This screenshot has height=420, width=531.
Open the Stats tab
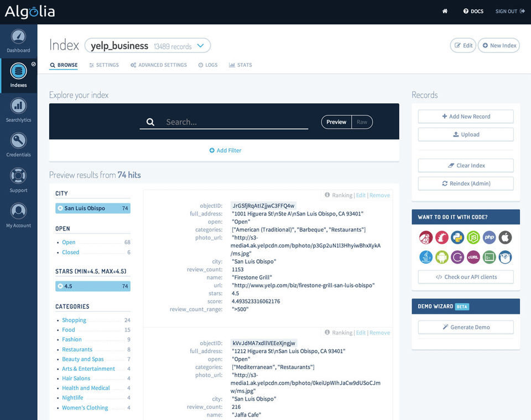pos(241,65)
